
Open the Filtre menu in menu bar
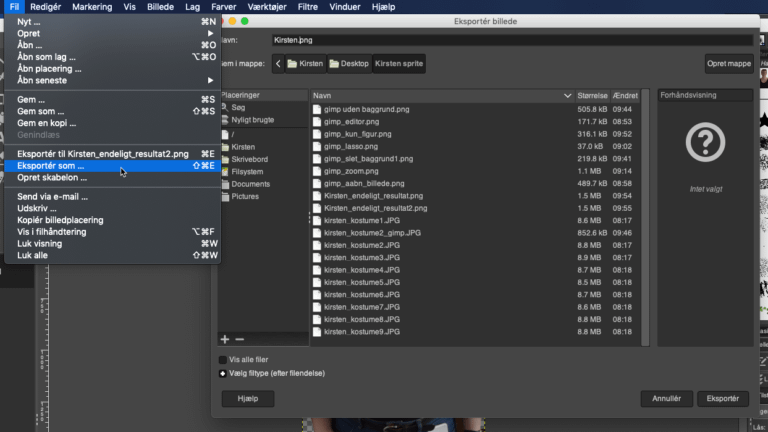pos(308,6)
